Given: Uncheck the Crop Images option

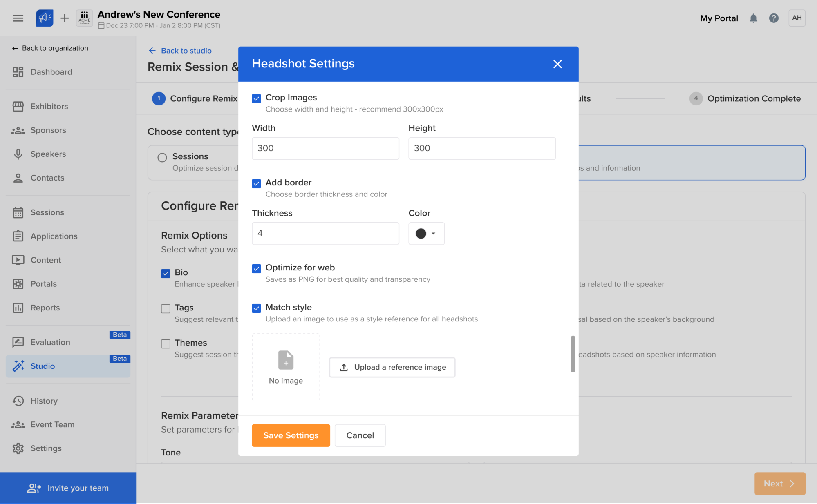Looking at the screenshot, I should tap(256, 98).
